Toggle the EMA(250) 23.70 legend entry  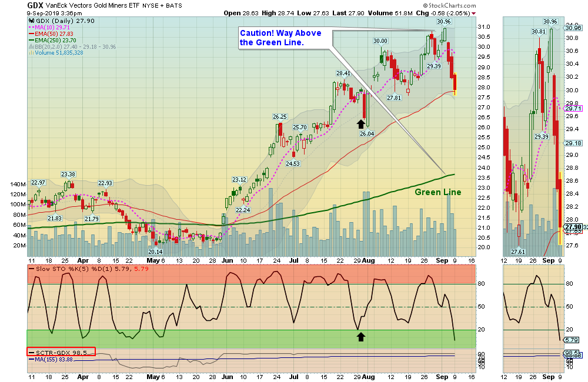(55, 40)
